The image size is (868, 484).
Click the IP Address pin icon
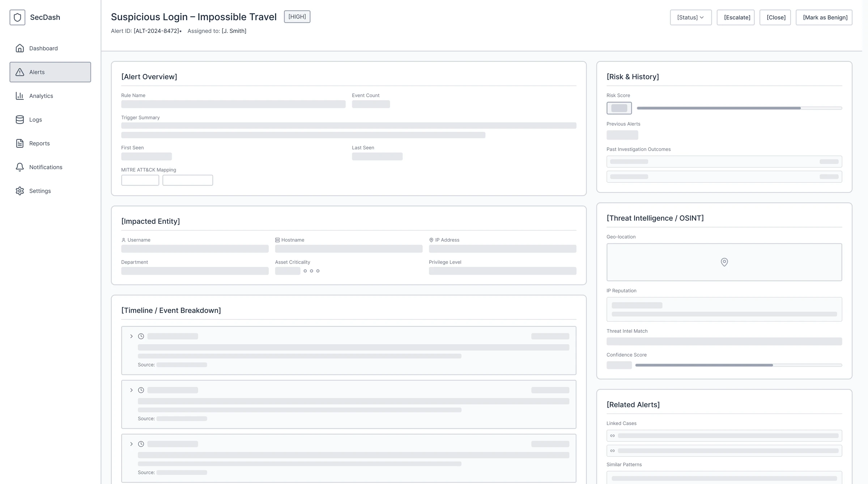pyautogui.click(x=431, y=240)
